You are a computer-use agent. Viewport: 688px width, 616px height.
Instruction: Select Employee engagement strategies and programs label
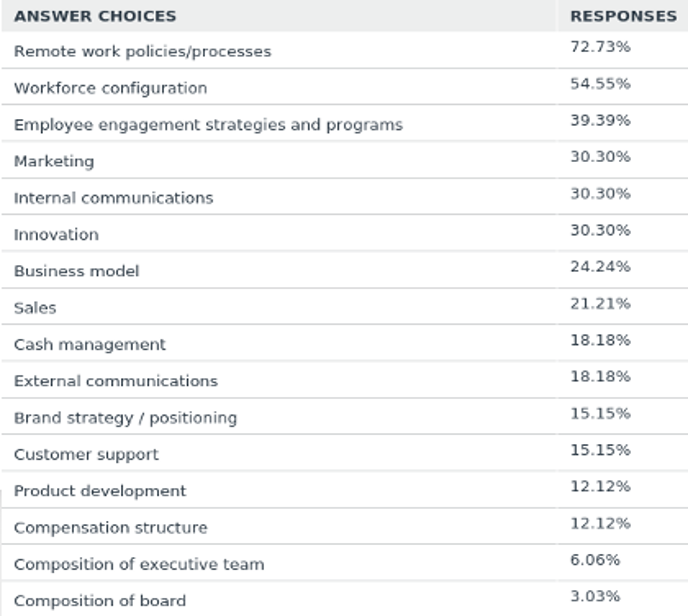point(208,125)
